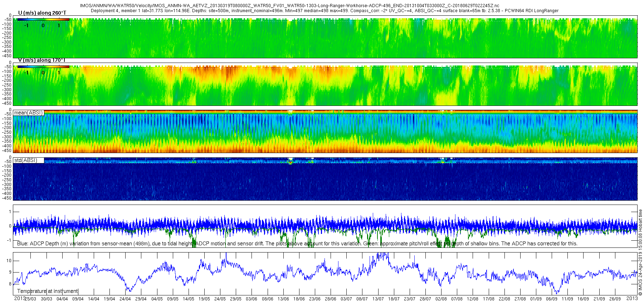Click the 18/07 date tick label
The image size is (644, 304).
(394, 299)
